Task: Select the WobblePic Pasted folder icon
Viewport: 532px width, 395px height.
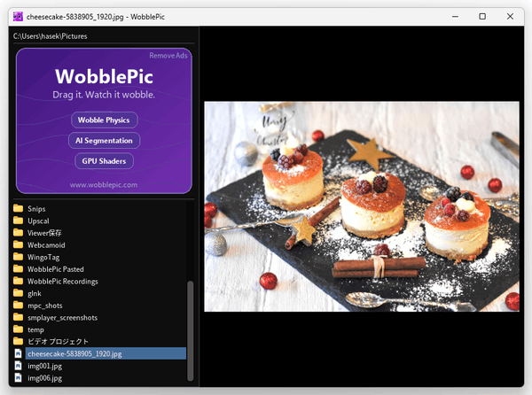Action: (18, 268)
